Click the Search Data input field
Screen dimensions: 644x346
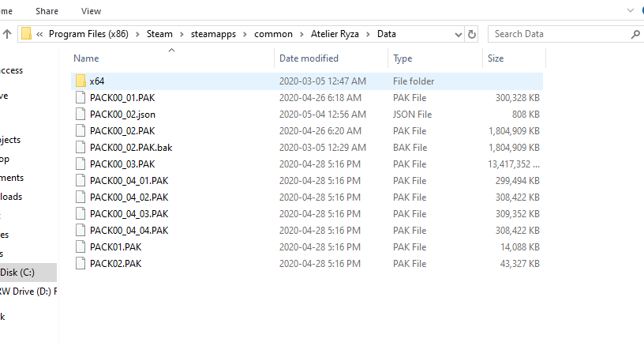pos(560,34)
